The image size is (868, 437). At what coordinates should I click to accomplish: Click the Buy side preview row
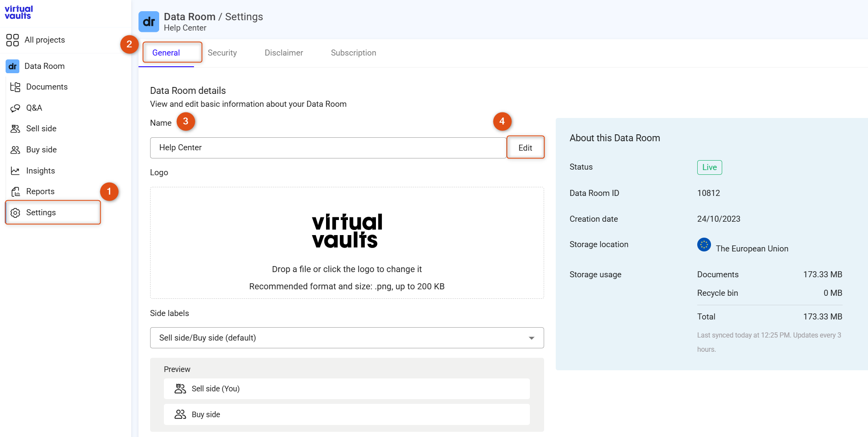[347, 415]
